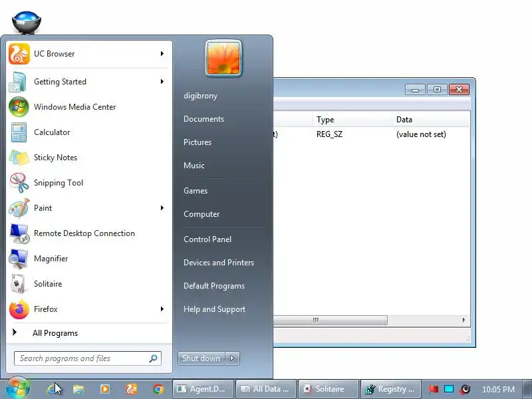
Task: Launch the Getting Started icon
Action: click(x=18, y=82)
